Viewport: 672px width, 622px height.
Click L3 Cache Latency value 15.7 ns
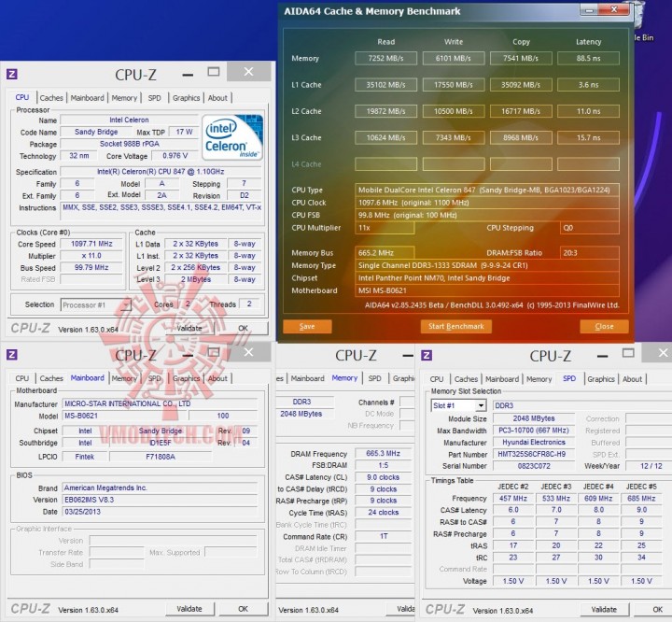pos(588,137)
